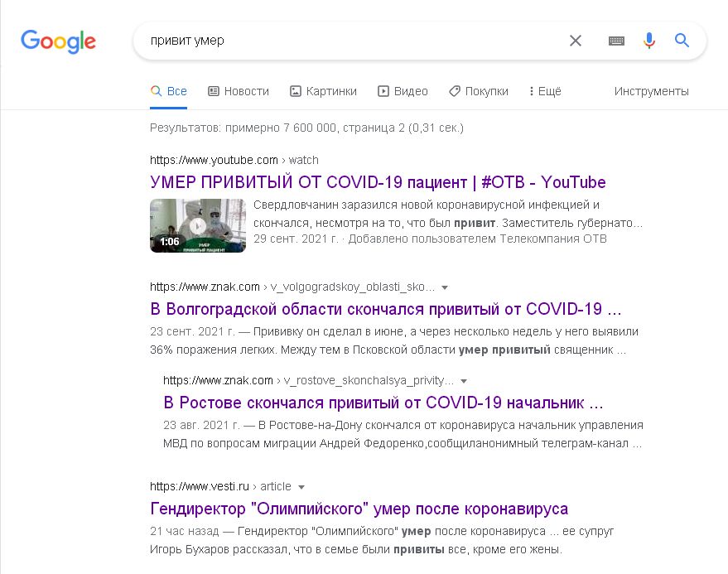
Task: Switch to the Покупки tab
Action: 479,91
